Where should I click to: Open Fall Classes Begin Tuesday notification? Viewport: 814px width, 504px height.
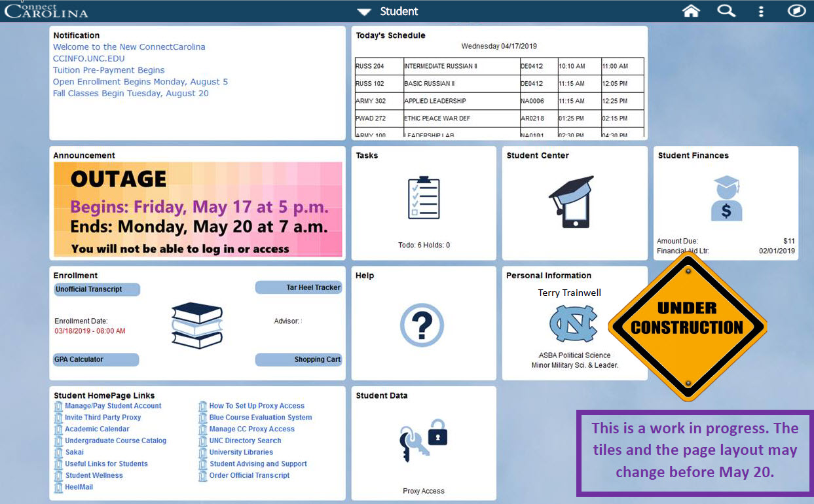[x=131, y=94]
